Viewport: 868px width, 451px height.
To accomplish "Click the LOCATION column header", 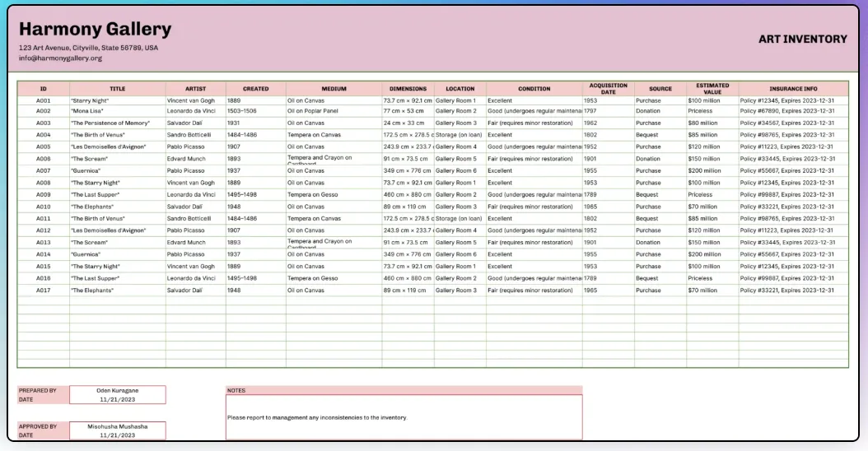I will pos(460,89).
